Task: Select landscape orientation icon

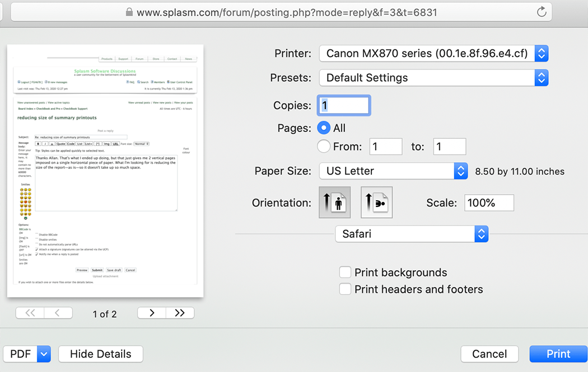Action: pyautogui.click(x=376, y=203)
